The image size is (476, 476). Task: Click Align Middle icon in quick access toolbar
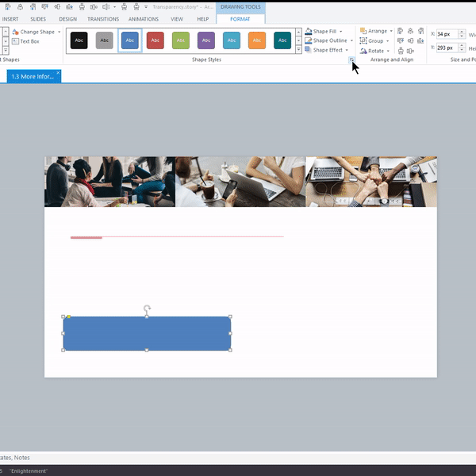coord(57,6)
